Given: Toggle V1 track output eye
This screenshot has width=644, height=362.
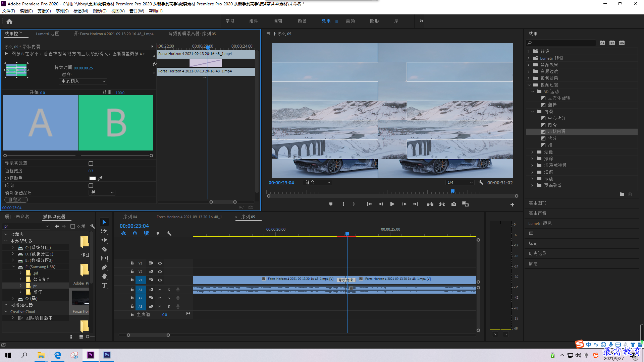Looking at the screenshot, I should pyautogui.click(x=160, y=280).
